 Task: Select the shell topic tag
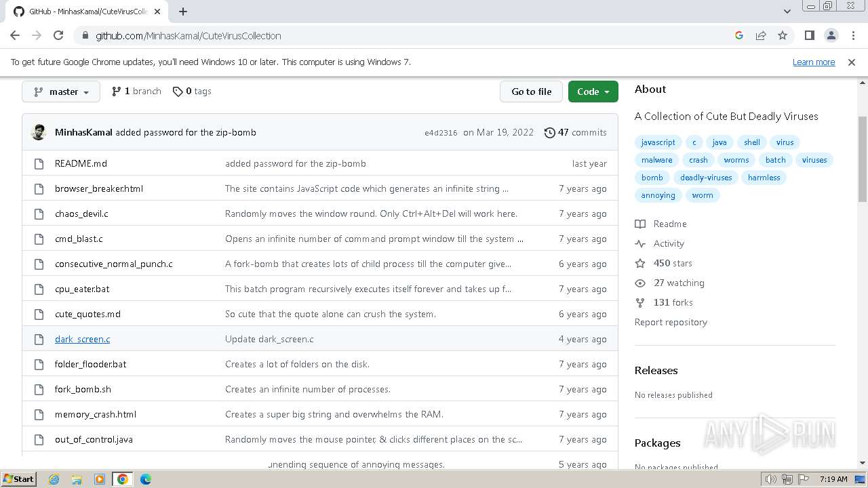pos(752,142)
